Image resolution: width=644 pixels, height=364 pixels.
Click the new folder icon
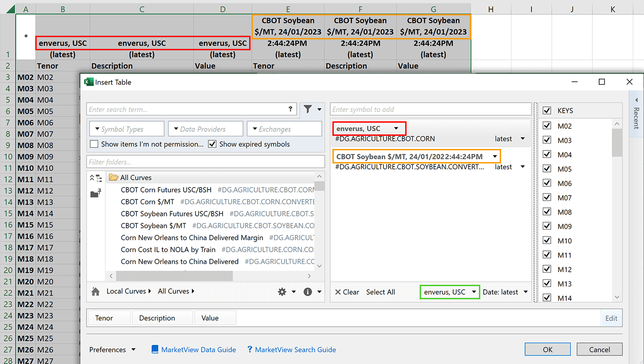pos(95,193)
